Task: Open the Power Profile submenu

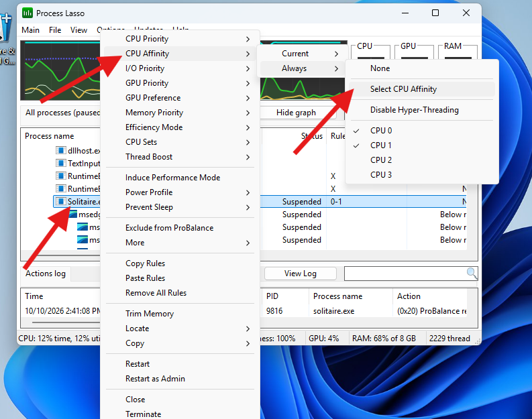Action: pyautogui.click(x=180, y=192)
